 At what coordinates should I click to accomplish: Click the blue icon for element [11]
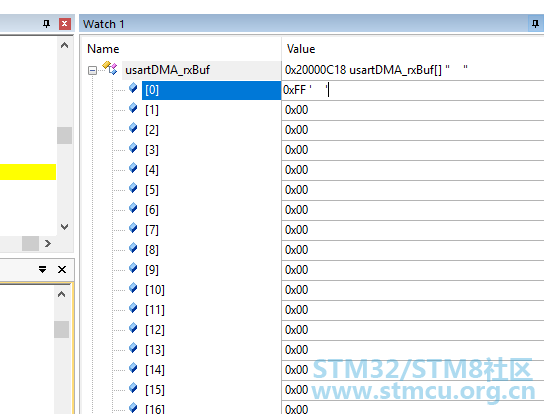[x=133, y=308]
